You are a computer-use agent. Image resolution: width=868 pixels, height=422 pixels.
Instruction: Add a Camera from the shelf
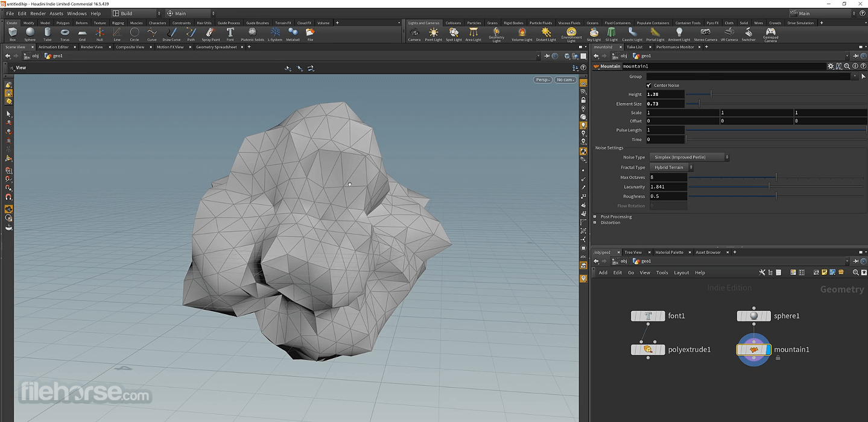(414, 34)
